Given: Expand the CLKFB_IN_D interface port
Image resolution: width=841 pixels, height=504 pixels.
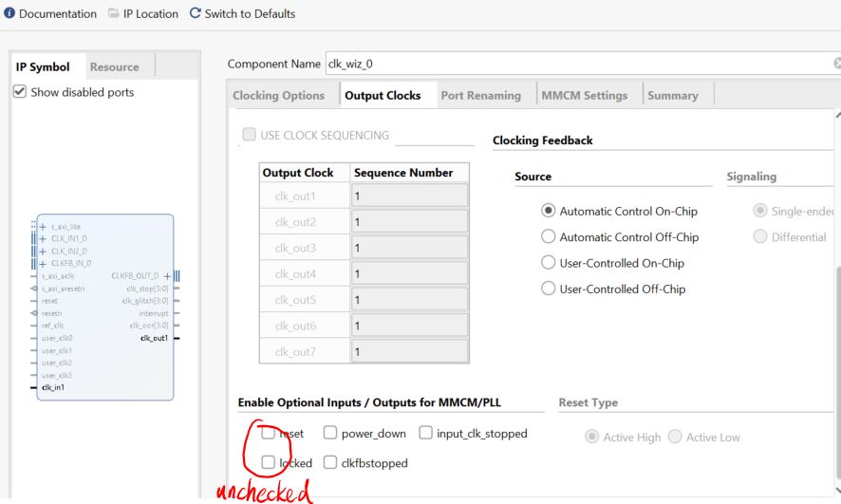Looking at the screenshot, I should click(44, 263).
